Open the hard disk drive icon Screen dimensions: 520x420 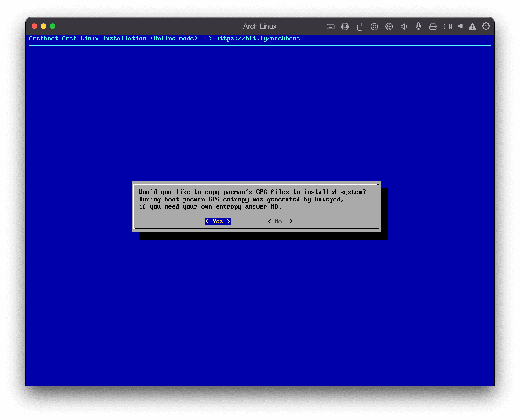pos(433,26)
